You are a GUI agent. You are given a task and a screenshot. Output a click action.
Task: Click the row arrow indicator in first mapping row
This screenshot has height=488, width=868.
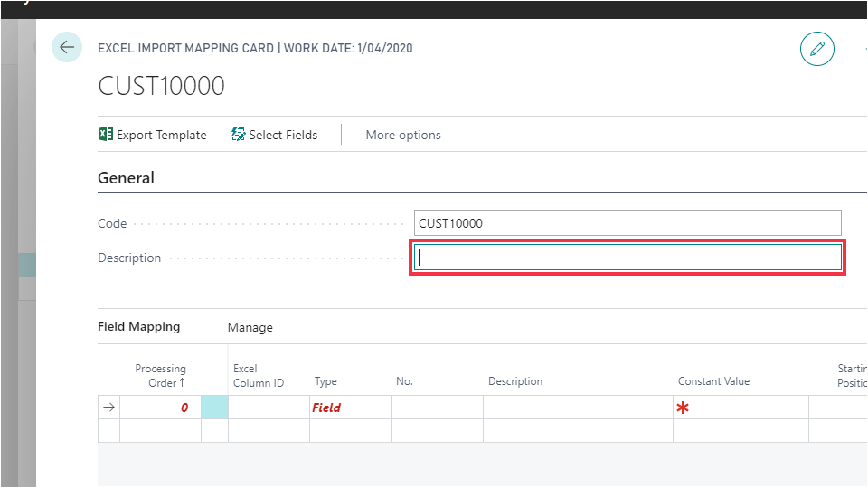coord(109,408)
